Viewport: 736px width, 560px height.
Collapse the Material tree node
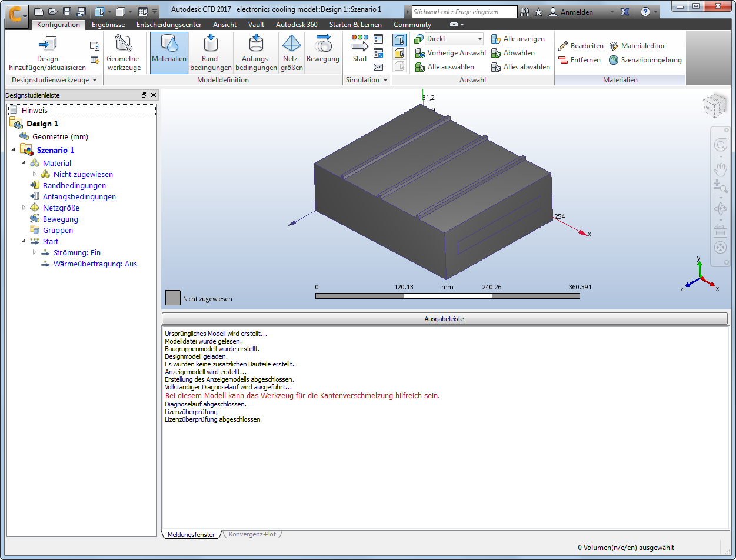[x=24, y=163]
